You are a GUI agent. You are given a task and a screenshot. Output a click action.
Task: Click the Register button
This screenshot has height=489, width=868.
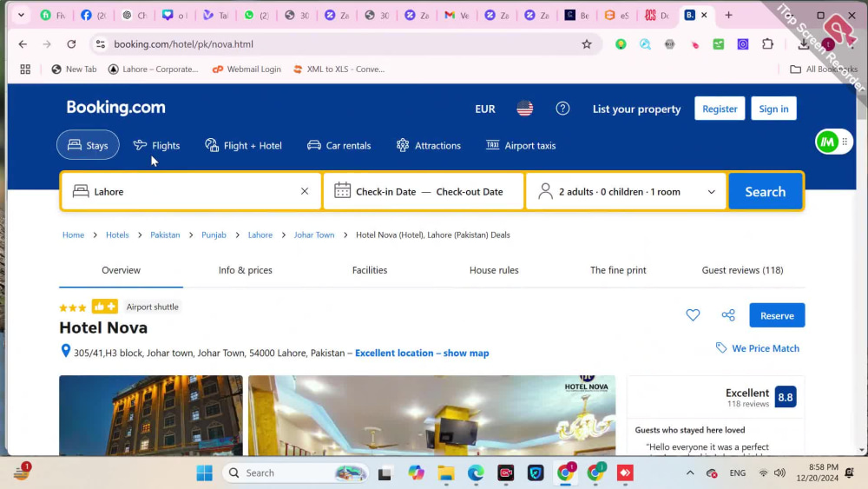pyautogui.click(x=720, y=109)
